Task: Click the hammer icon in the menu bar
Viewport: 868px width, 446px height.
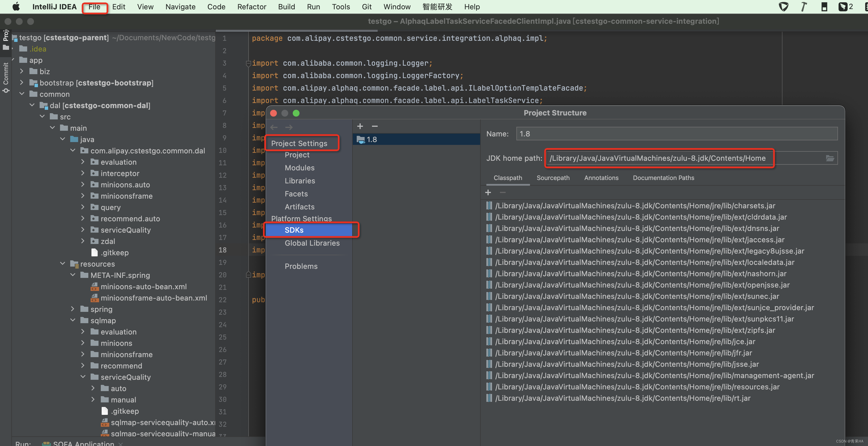Action: 804,7
